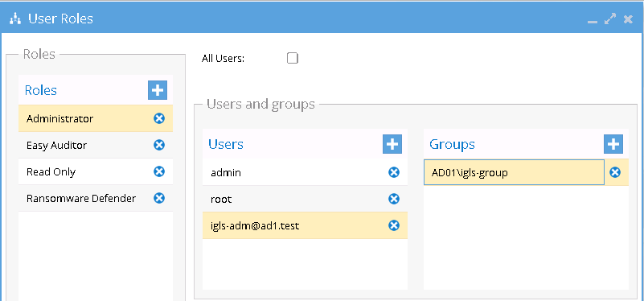The width and height of the screenshot is (644, 301).
Task: Remove the Ransomware Defender role
Action: [159, 198]
